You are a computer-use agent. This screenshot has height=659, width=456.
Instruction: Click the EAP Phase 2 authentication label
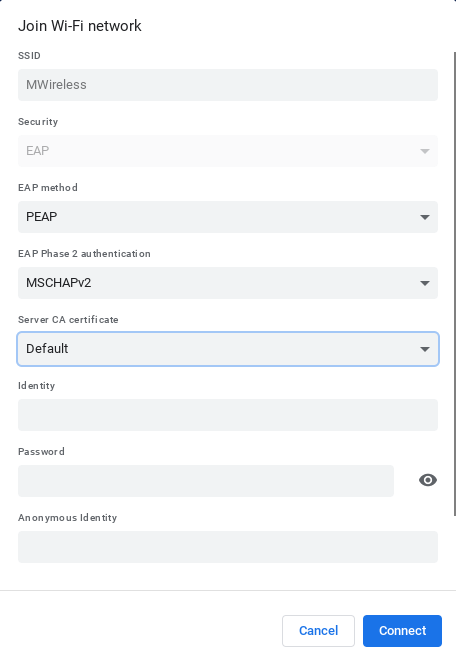pyautogui.click(x=84, y=254)
